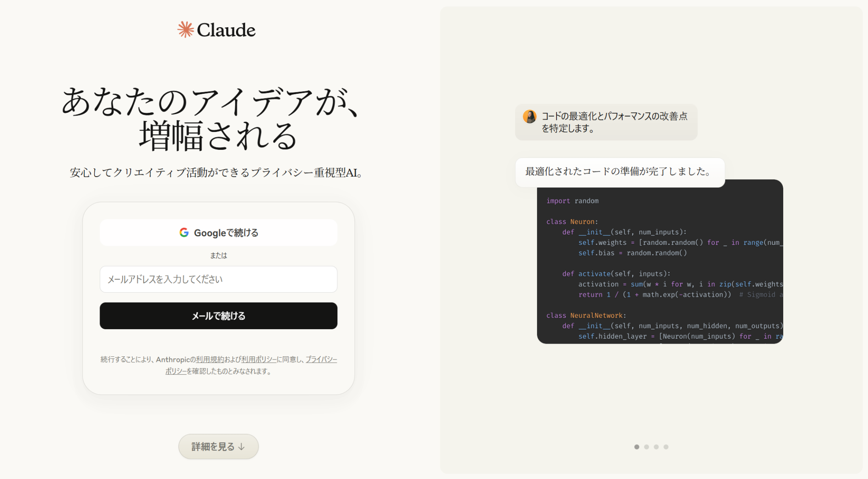Click the carousel dot strip to change slides
The image size is (868, 479).
coord(651,447)
